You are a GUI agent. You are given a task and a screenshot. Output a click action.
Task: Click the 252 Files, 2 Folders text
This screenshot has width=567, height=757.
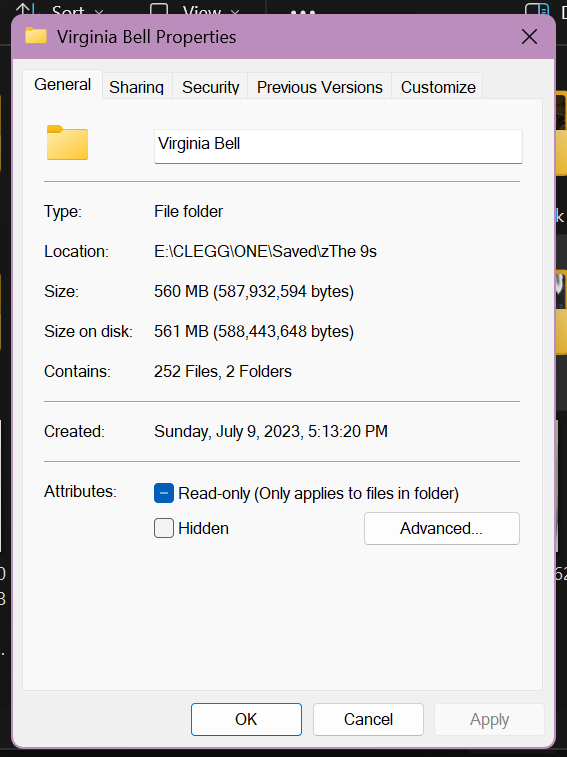pyautogui.click(x=223, y=372)
